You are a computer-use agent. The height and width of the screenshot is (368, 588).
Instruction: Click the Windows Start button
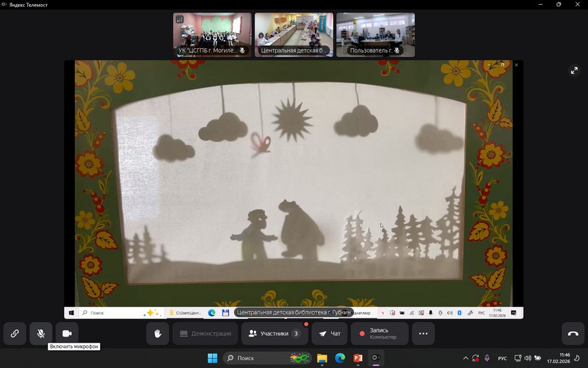pyautogui.click(x=212, y=358)
